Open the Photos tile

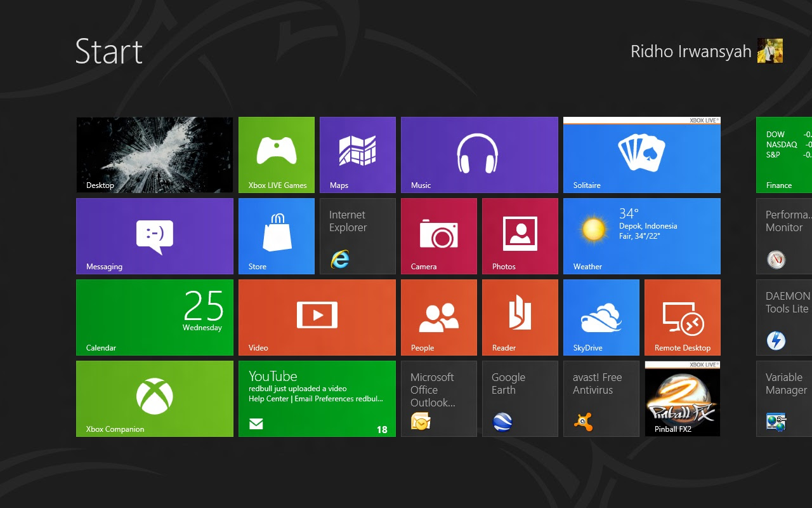pos(520,236)
